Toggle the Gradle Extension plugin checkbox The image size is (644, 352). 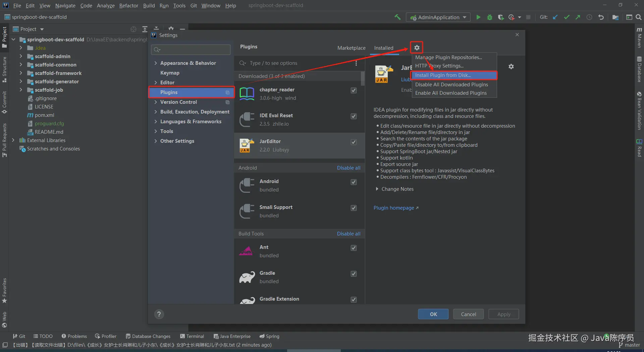click(x=354, y=300)
